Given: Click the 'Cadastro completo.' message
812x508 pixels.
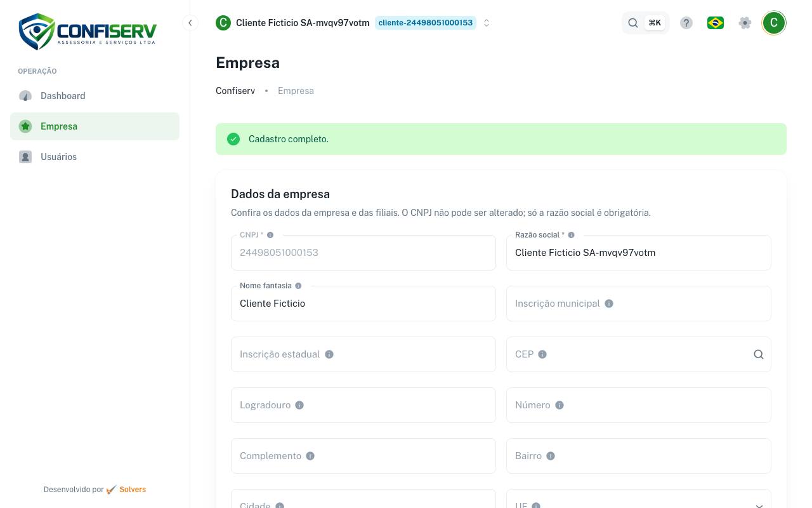Looking at the screenshot, I should coord(289,139).
